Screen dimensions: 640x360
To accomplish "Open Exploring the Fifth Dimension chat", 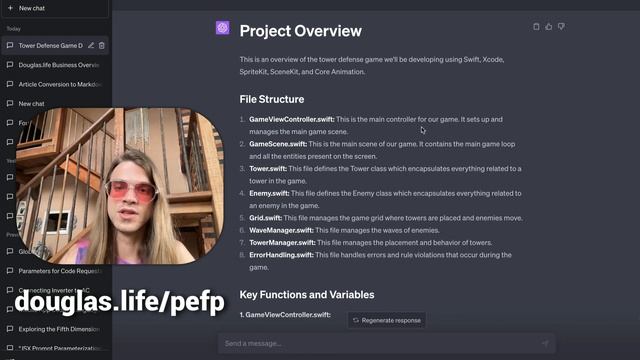I will (56, 329).
